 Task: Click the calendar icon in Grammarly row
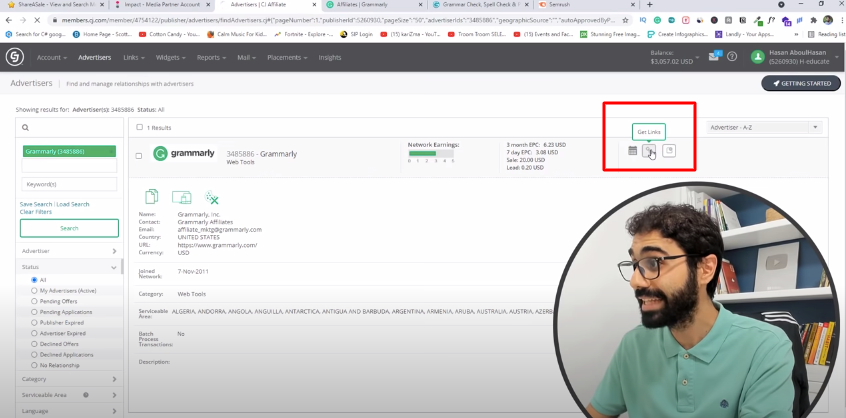click(x=632, y=151)
